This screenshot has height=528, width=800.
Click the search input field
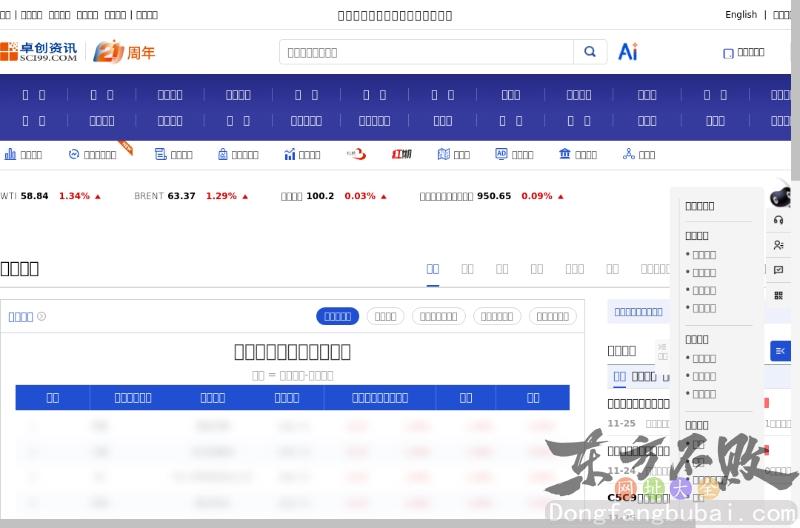(426, 52)
